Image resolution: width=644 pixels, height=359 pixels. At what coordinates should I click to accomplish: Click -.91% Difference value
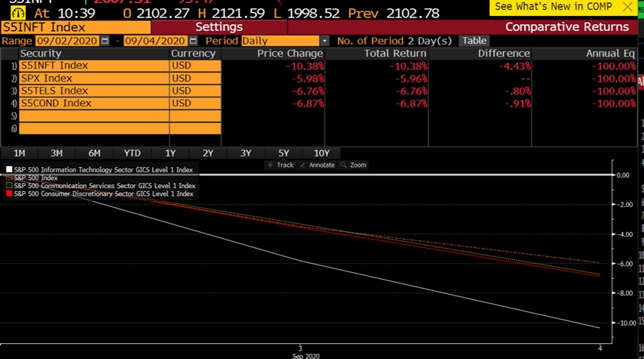point(518,104)
